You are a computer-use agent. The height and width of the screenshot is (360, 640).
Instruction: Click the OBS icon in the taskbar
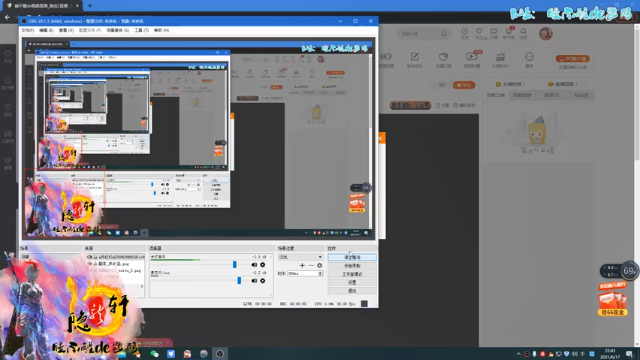click(x=220, y=354)
